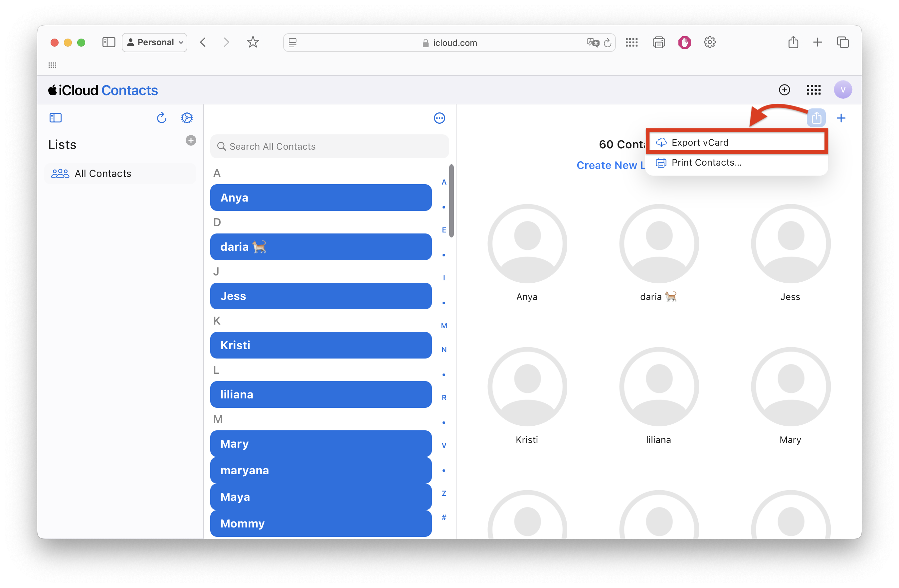Show Safari tab overview

click(x=843, y=42)
